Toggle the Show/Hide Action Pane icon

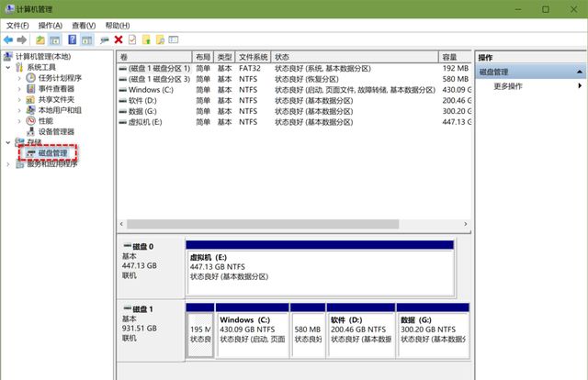[x=87, y=39]
